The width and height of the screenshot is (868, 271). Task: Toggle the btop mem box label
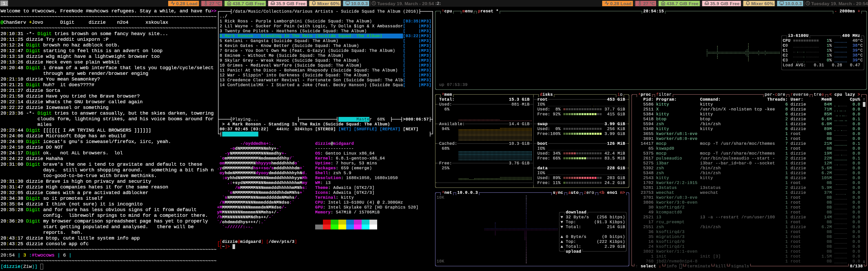click(447, 95)
